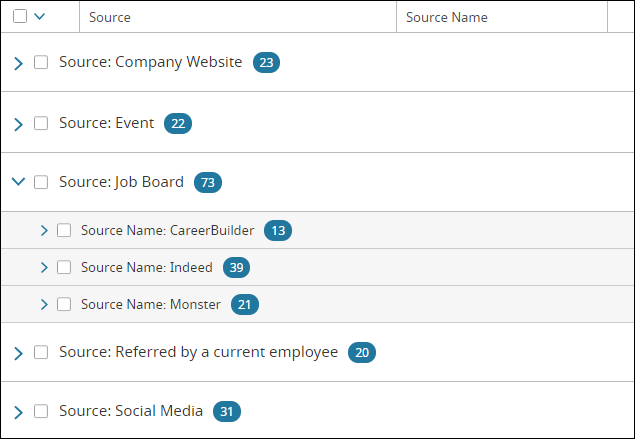Image resolution: width=635 pixels, height=439 pixels.
Task: Expand the Event source group
Action: coord(18,124)
